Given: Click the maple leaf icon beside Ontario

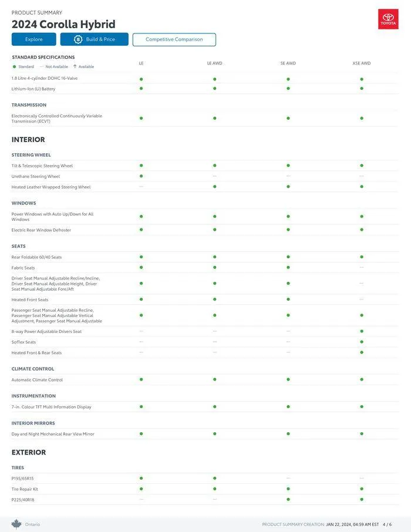Looking at the screenshot, I should tap(16, 524).
